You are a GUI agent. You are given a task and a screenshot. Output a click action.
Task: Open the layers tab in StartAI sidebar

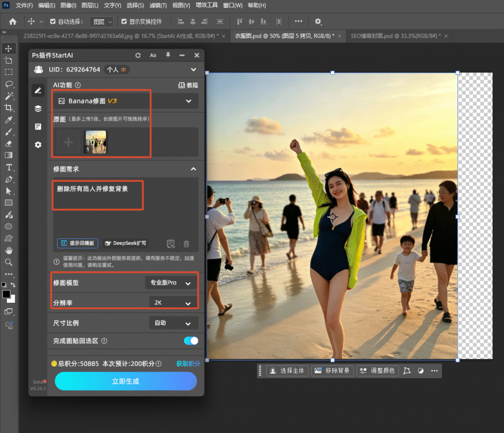pyautogui.click(x=38, y=108)
